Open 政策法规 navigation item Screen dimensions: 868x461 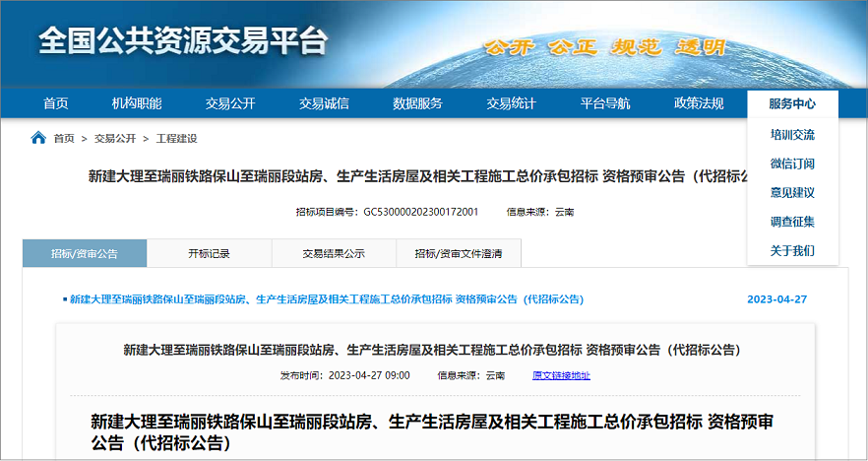point(699,103)
